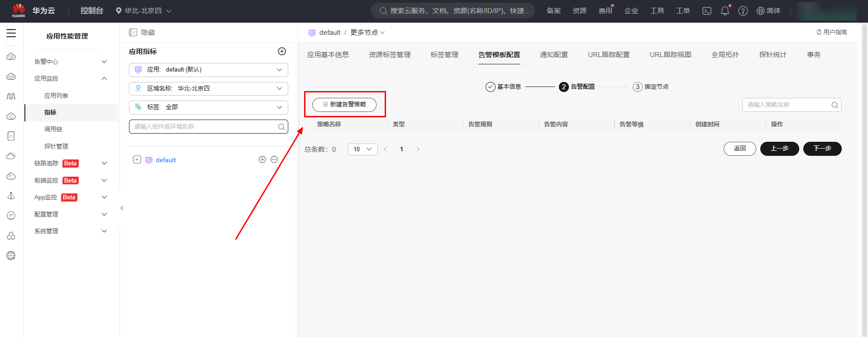Switch to the 全局拓扑 tab
The width and height of the screenshot is (868, 337).
click(725, 55)
